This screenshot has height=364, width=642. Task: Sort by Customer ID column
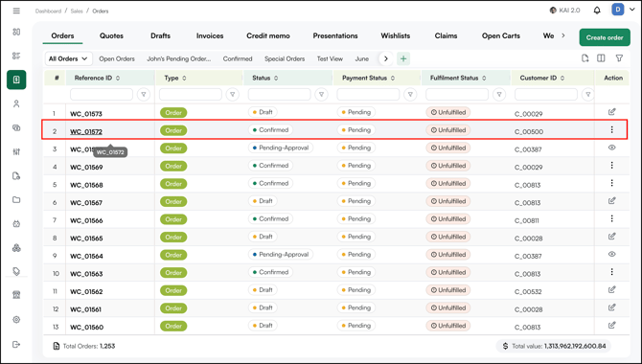(562, 78)
